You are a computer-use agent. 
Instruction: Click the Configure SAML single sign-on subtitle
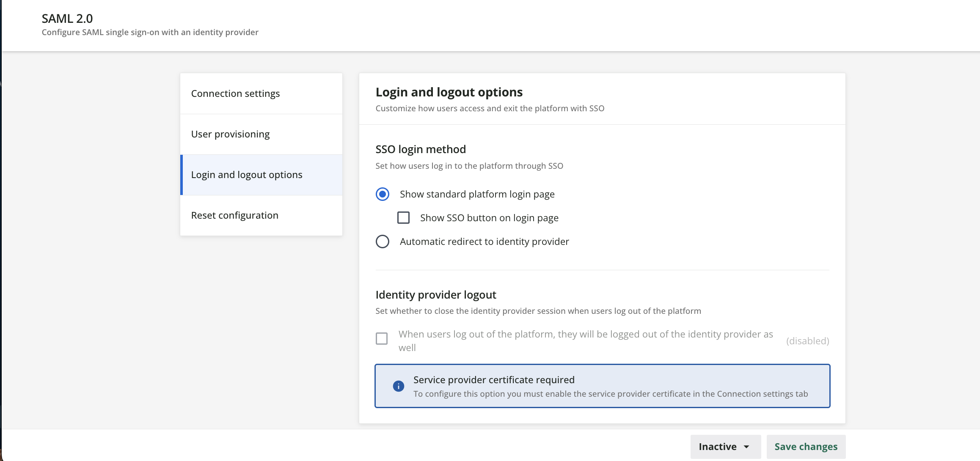tap(150, 33)
